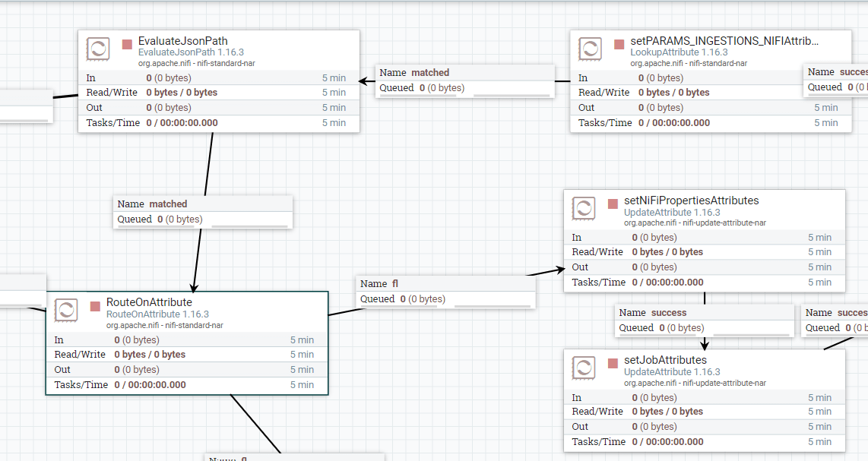The image size is (868, 461).
Task: Click the setJobAttributes processor type icon
Action: pyautogui.click(x=584, y=368)
